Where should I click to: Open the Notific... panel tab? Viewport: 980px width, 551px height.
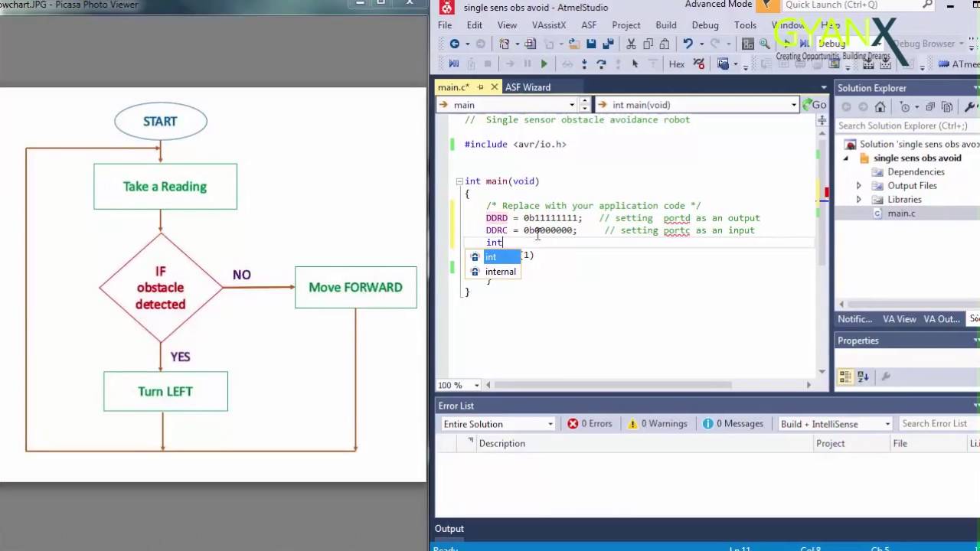click(x=854, y=319)
